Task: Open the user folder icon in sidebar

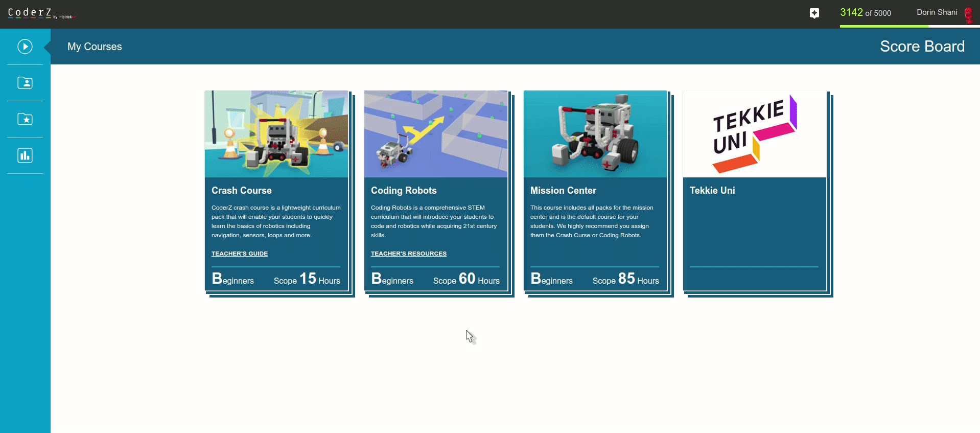Action: (x=25, y=83)
